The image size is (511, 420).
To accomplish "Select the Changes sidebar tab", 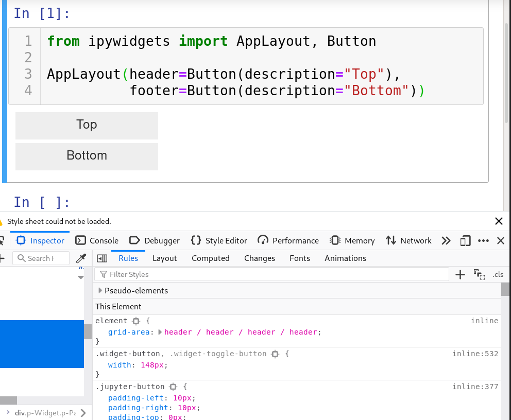I will (260, 258).
